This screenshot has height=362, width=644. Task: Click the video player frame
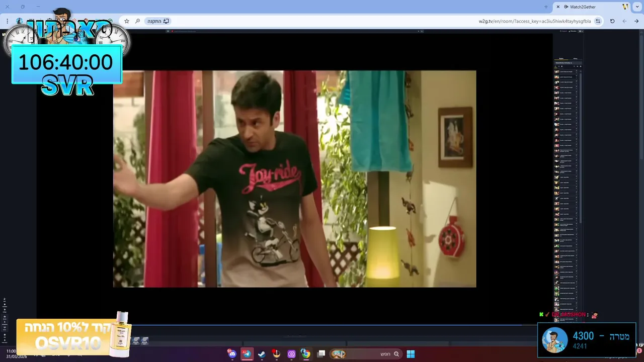pyautogui.click(x=294, y=178)
